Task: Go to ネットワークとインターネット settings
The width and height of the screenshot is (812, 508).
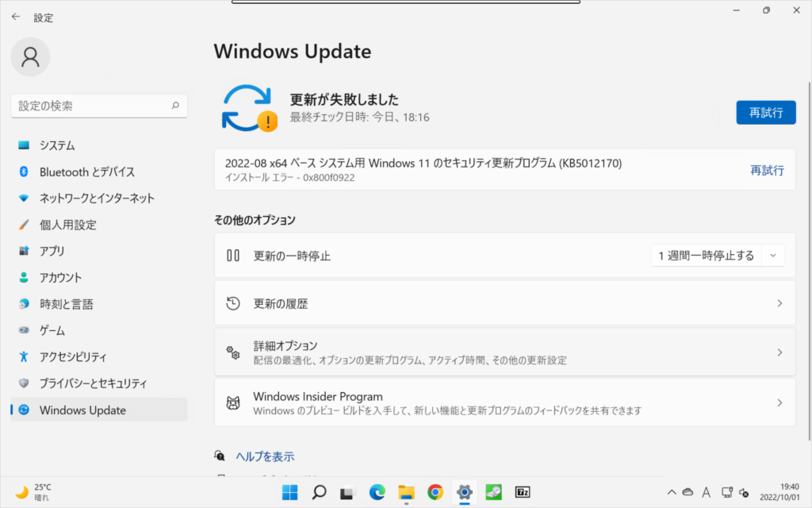Action: tap(97, 198)
